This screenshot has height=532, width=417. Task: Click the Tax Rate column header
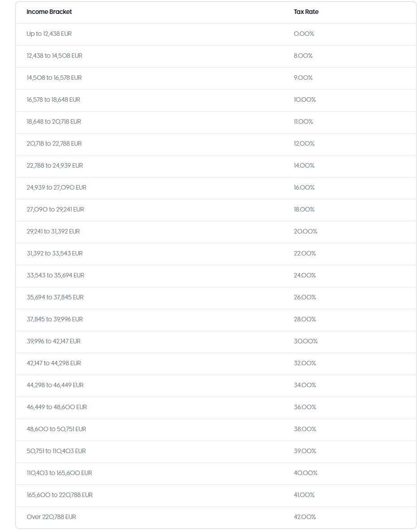point(306,12)
